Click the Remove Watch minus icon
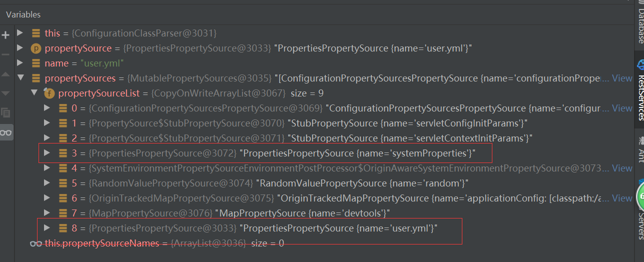The image size is (644, 262). point(6,54)
